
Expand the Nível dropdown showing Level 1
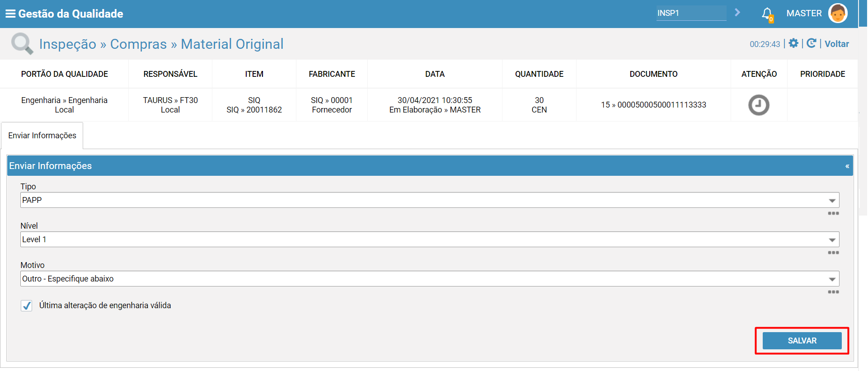point(832,240)
